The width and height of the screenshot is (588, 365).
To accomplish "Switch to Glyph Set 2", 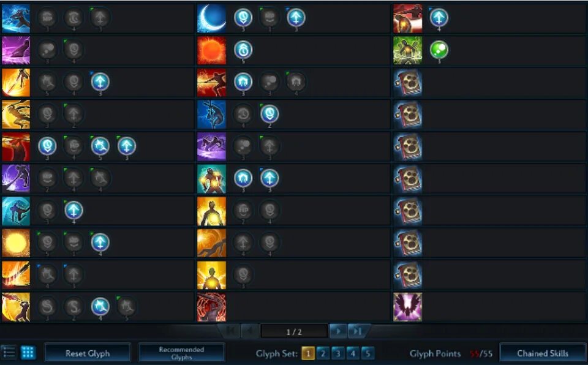I will (x=323, y=353).
